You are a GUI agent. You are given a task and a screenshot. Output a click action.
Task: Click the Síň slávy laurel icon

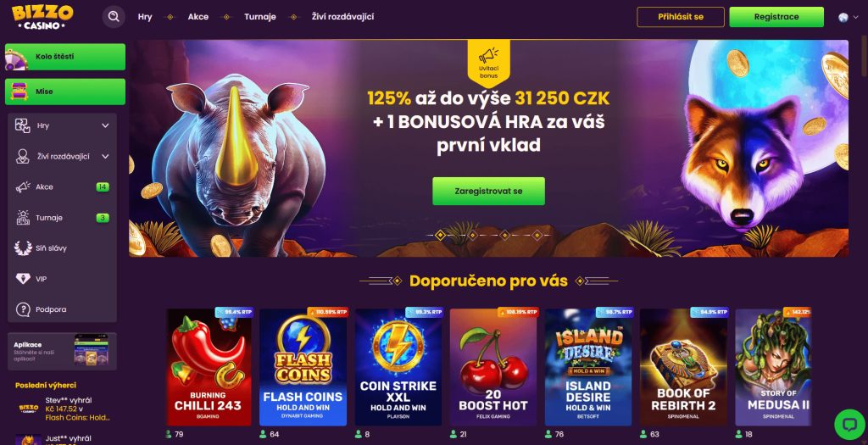click(x=23, y=248)
